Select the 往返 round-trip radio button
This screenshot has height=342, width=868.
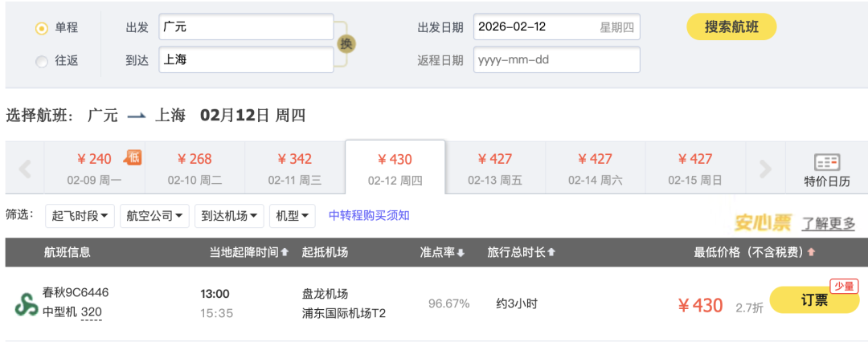coord(42,62)
